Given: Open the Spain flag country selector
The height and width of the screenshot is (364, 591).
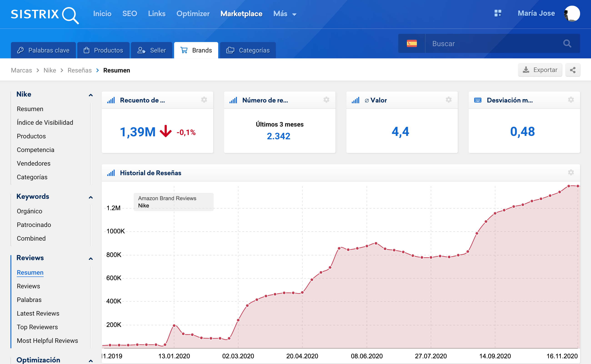Looking at the screenshot, I should click(x=412, y=44).
